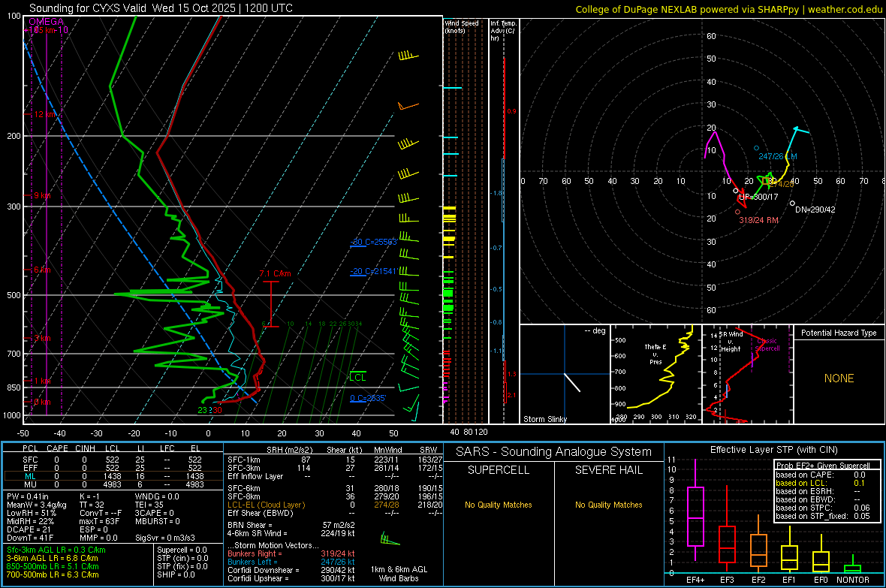Click the Classic Supercell label

pos(767,345)
